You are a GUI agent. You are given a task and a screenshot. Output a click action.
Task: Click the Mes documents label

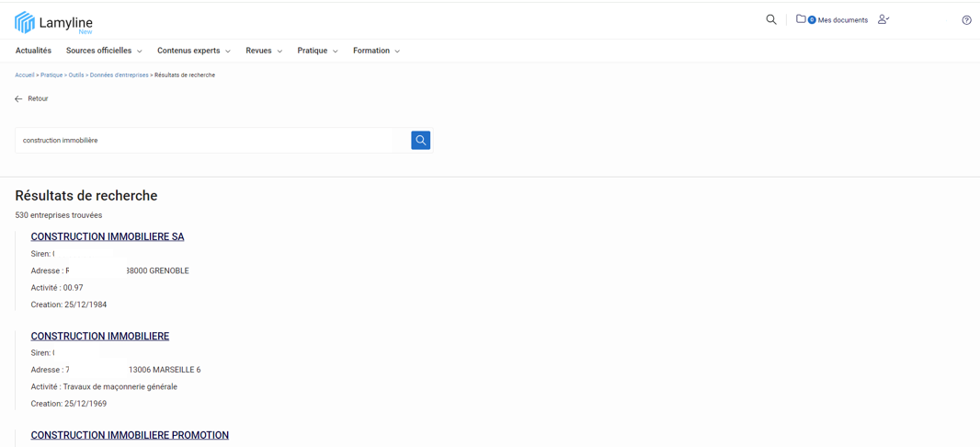(x=842, y=20)
